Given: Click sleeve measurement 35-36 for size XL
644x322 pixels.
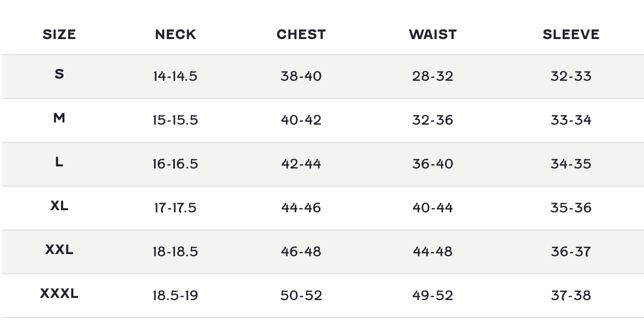Looking at the screenshot, I should [x=571, y=208].
